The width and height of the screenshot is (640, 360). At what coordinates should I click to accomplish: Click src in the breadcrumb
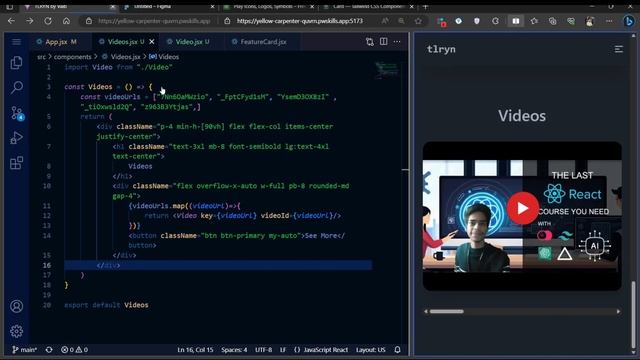[41, 57]
